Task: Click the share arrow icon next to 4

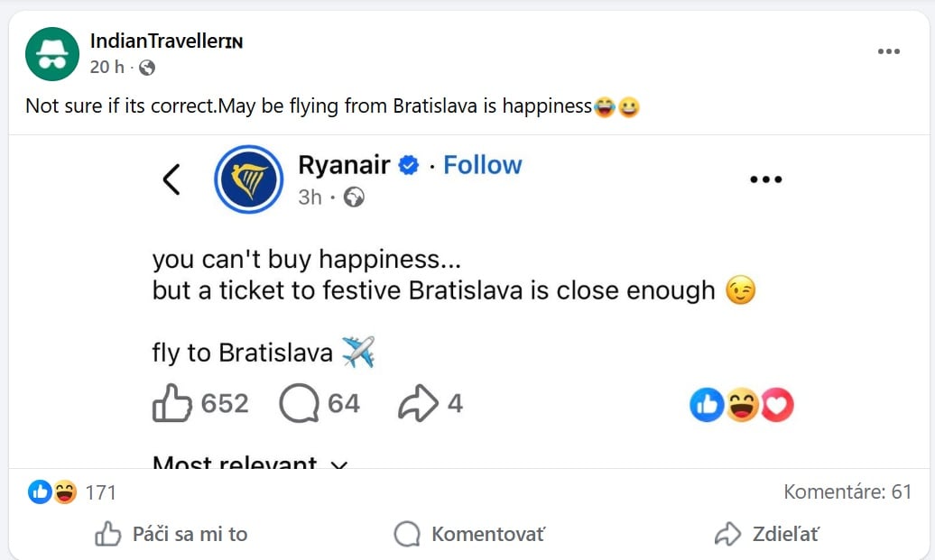Action: tap(418, 404)
